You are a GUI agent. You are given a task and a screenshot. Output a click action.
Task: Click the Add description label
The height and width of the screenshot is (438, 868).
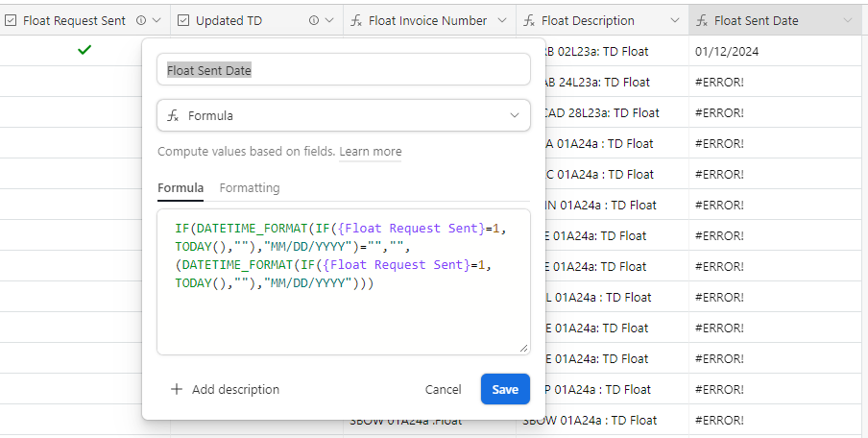(236, 389)
